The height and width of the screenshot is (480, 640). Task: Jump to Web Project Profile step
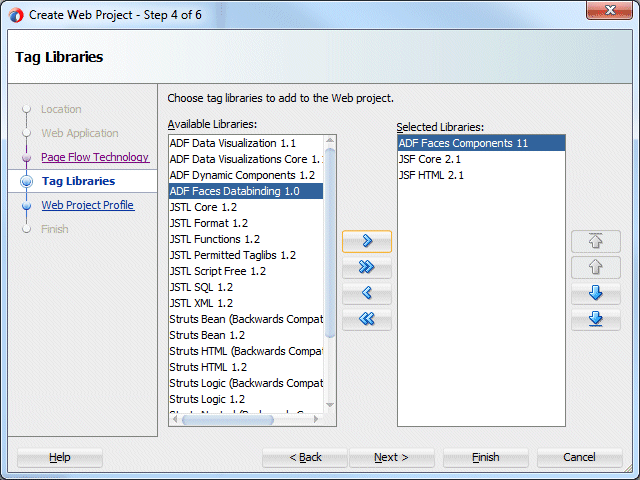[88, 205]
